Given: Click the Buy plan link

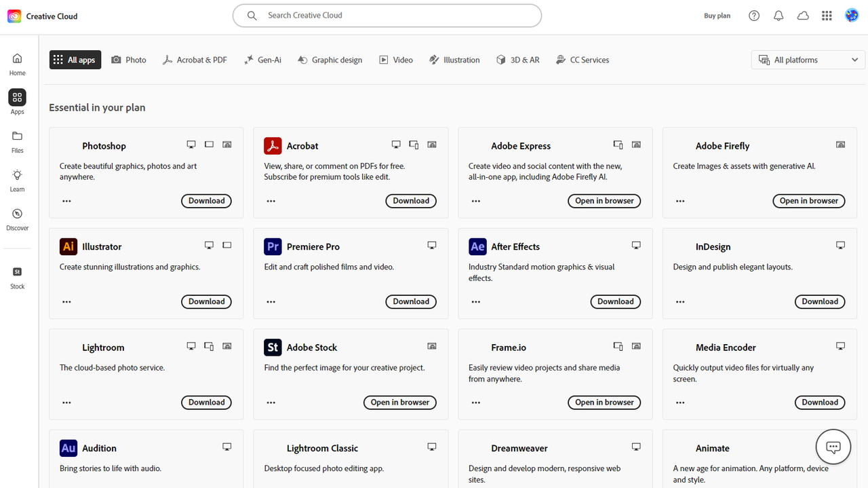Looking at the screenshot, I should click(x=717, y=16).
